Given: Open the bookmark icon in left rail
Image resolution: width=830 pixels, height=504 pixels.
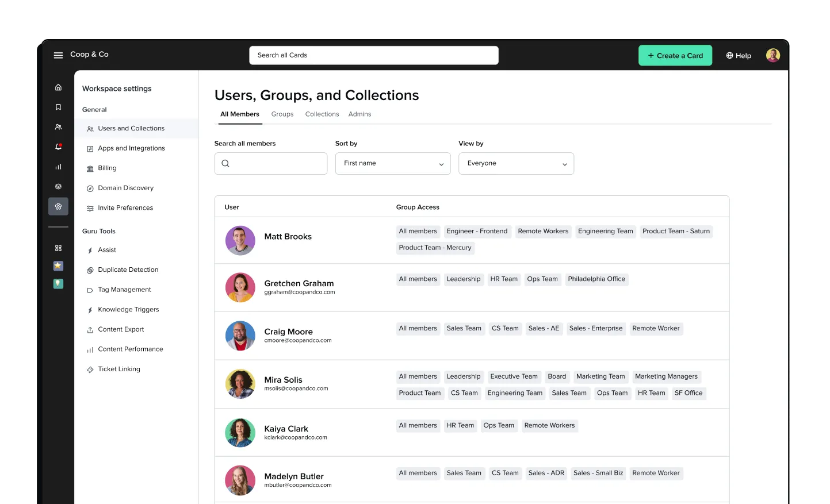Looking at the screenshot, I should tap(58, 107).
